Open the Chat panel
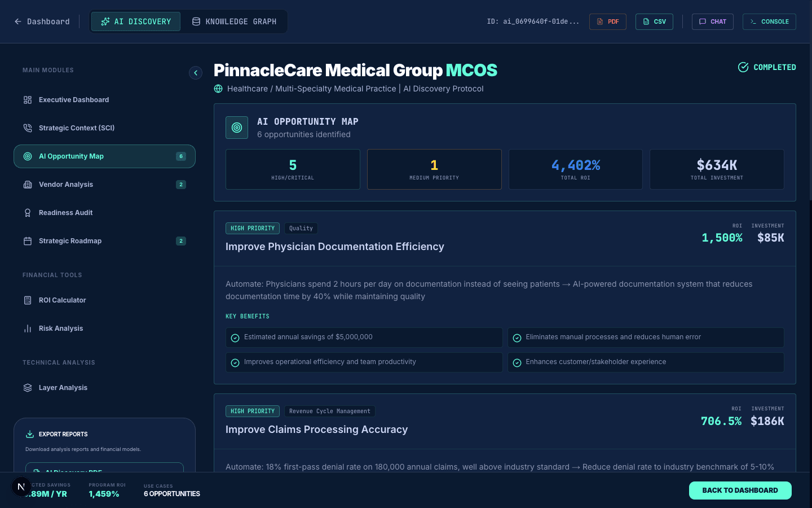This screenshot has width=812, height=508. [x=713, y=21]
